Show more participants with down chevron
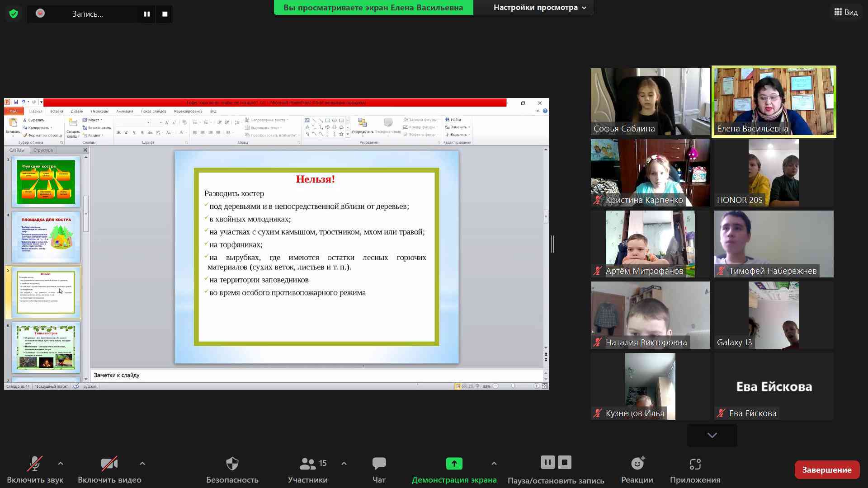This screenshot has width=868, height=488. [712, 435]
